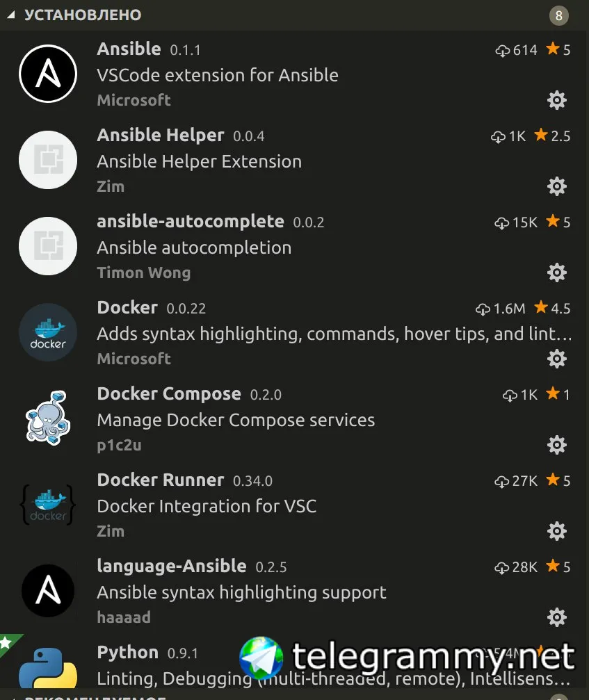Click the Docker Compose octopus icon

pyautogui.click(x=47, y=418)
